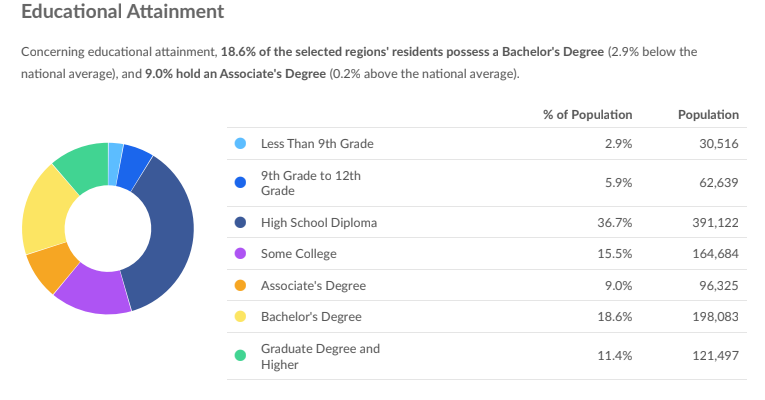Select the yellow Bachelor's Degree donut segment

tap(44, 212)
